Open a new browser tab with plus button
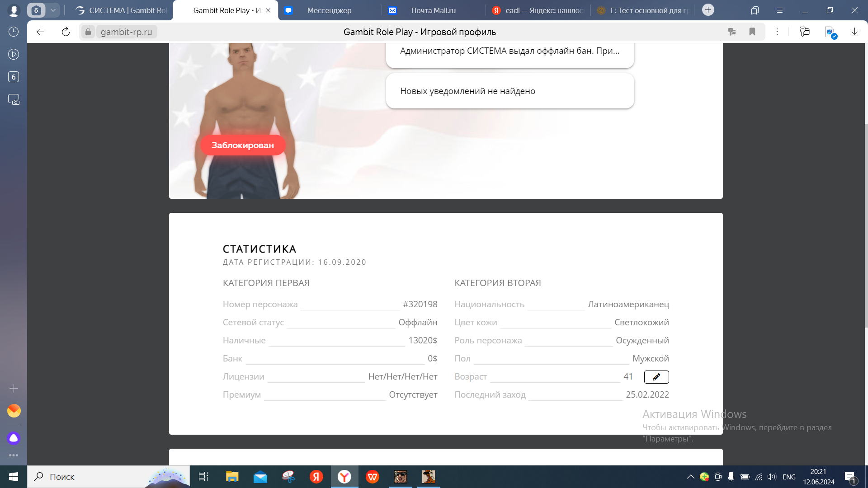Image resolution: width=868 pixels, height=488 pixels. tap(708, 10)
